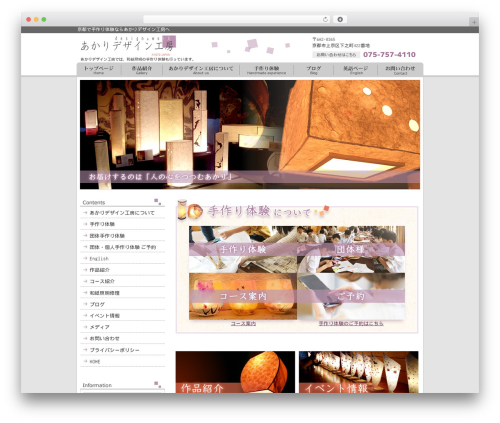
Task: Click the コース案内 image tile
Action: click(x=243, y=296)
